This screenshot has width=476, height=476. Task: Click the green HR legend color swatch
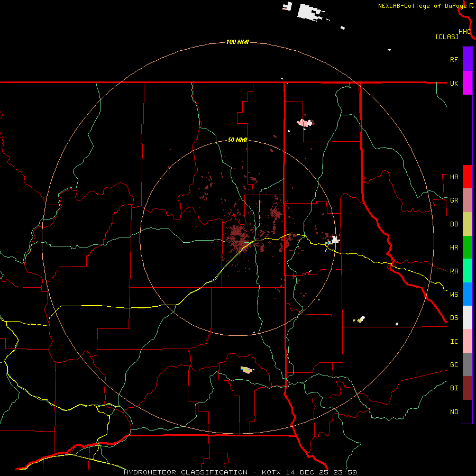tap(467, 248)
